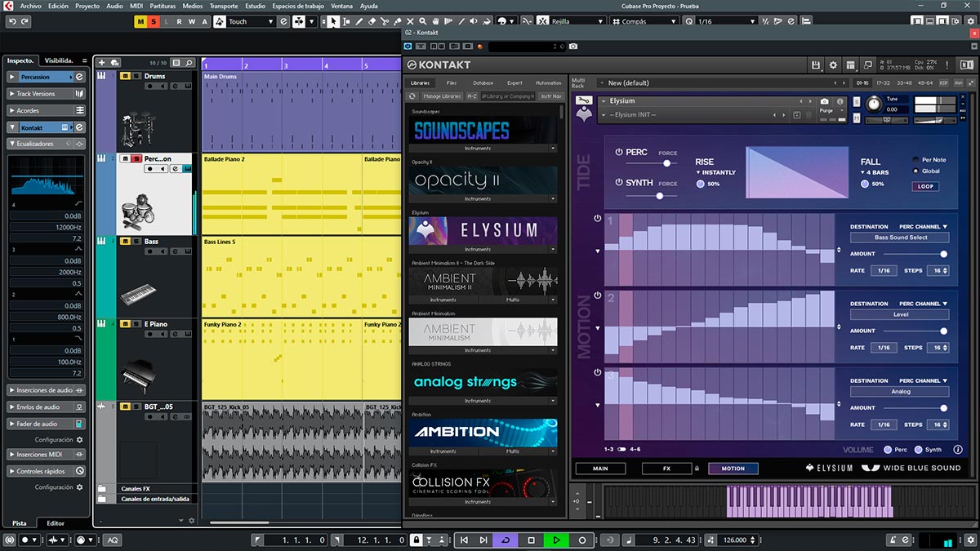The image size is (980, 551).
Task: Toggle Kontakt plugin power button
Action: click(x=408, y=47)
